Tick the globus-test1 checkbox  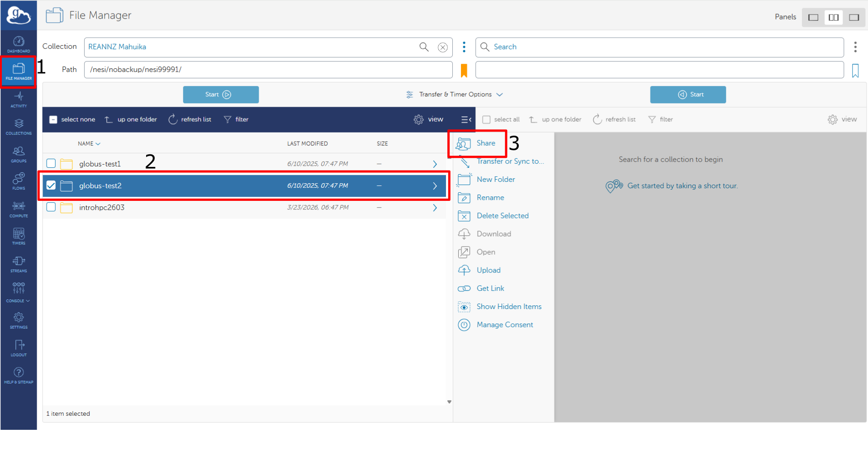click(51, 163)
